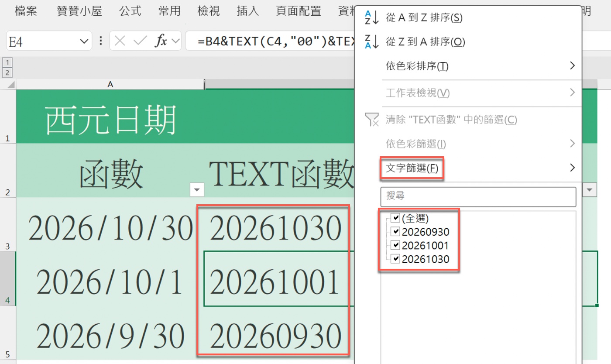Expand the fx function dropdown arrow
The width and height of the screenshot is (611, 364).
[175, 41]
